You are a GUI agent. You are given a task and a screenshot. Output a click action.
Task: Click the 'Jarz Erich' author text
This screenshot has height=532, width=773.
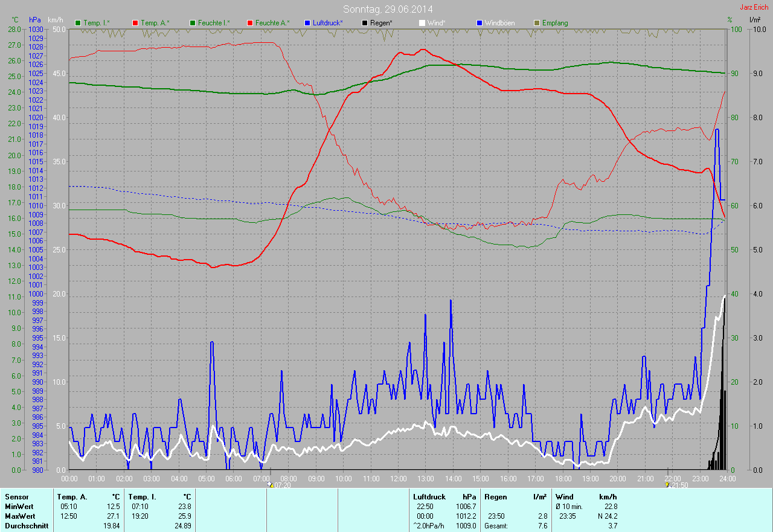pyautogui.click(x=754, y=7)
